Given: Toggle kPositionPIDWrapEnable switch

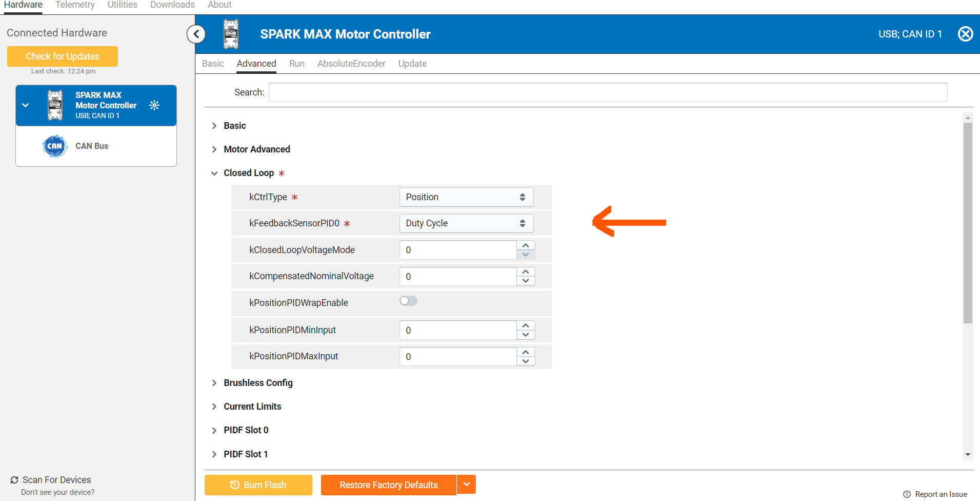Looking at the screenshot, I should tap(409, 301).
